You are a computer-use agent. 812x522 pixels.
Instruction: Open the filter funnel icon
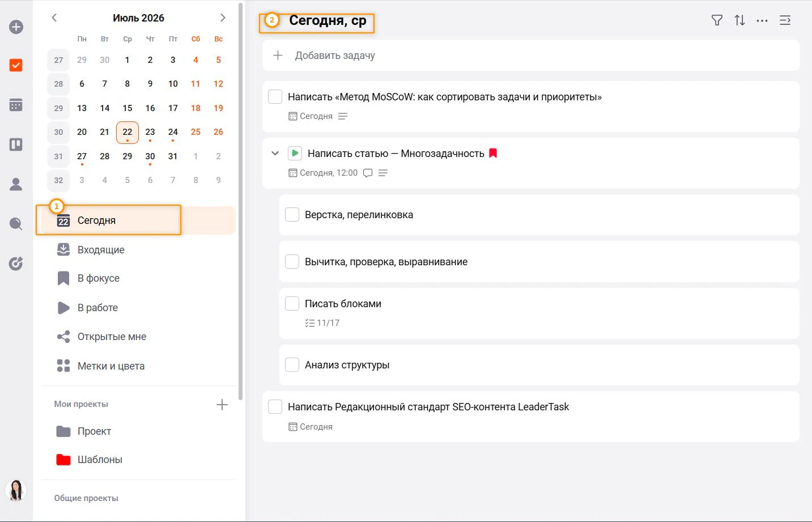click(x=717, y=20)
